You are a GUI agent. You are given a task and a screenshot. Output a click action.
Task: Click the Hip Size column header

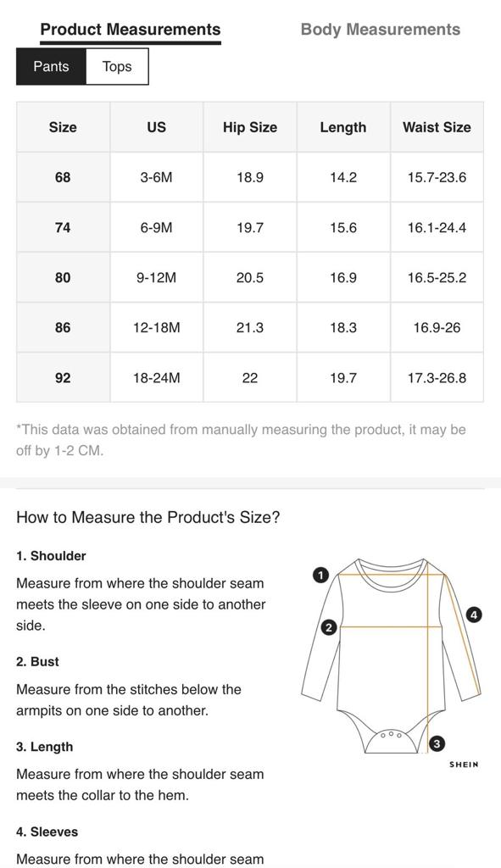pos(250,127)
